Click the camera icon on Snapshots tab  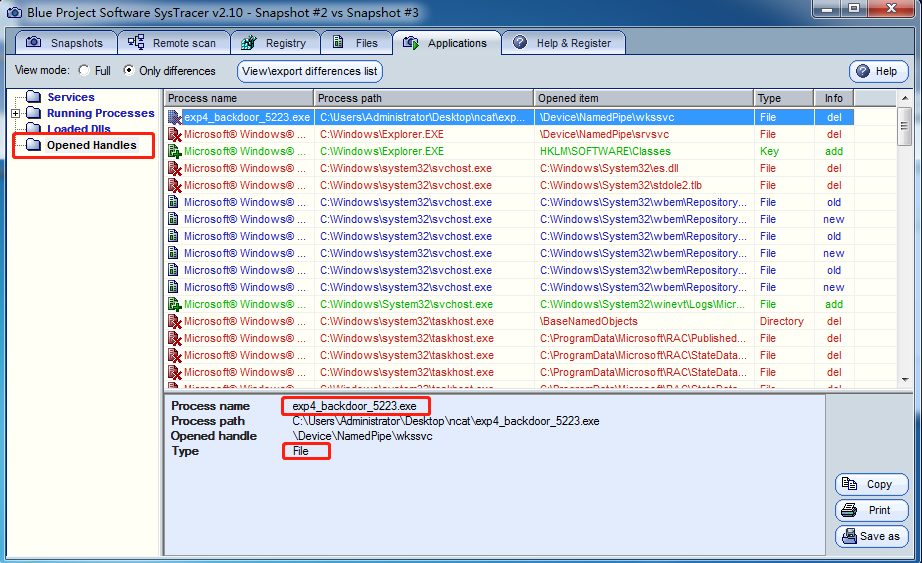(34, 42)
